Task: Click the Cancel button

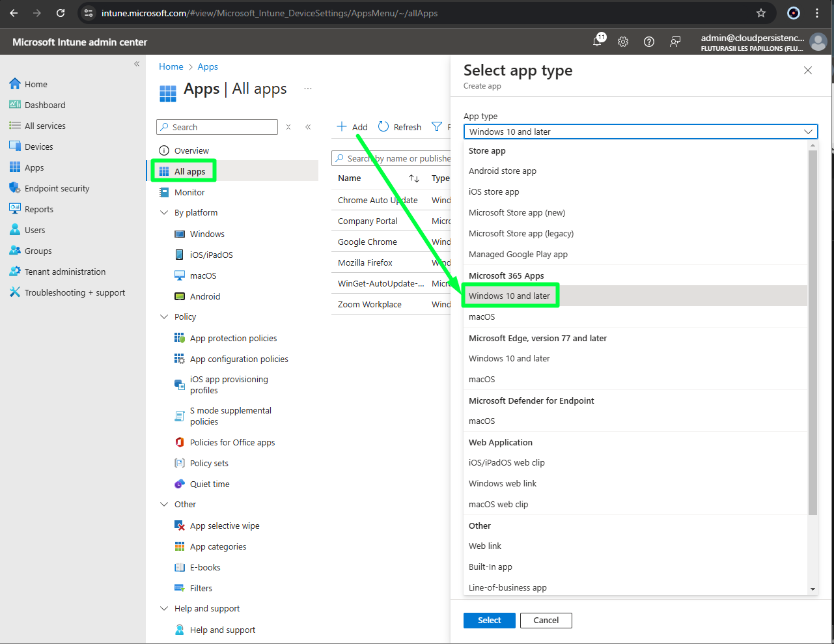Action: click(546, 621)
